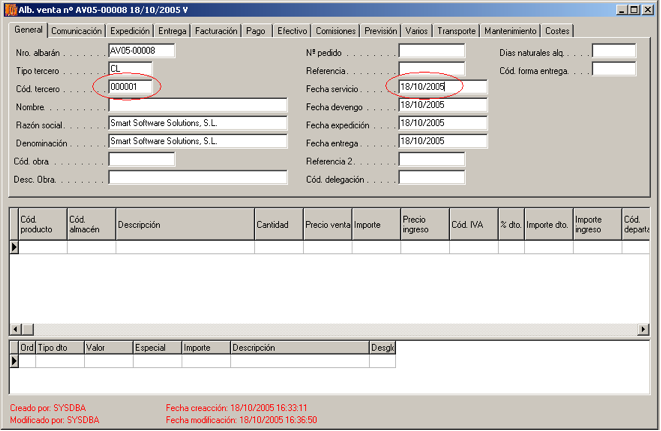Switch to the Comunicación tab
Image resolution: width=661 pixels, height=431 pixels.
[x=77, y=31]
